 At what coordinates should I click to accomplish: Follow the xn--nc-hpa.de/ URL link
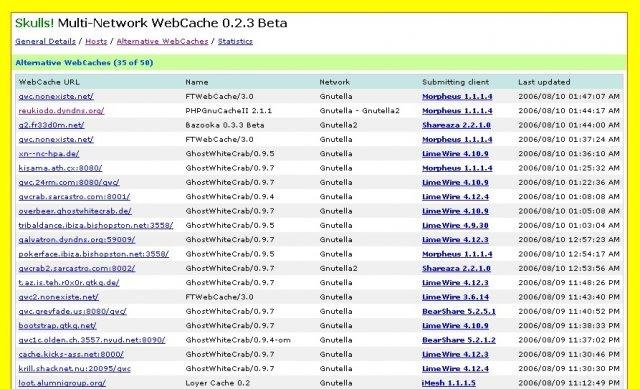(x=49, y=154)
